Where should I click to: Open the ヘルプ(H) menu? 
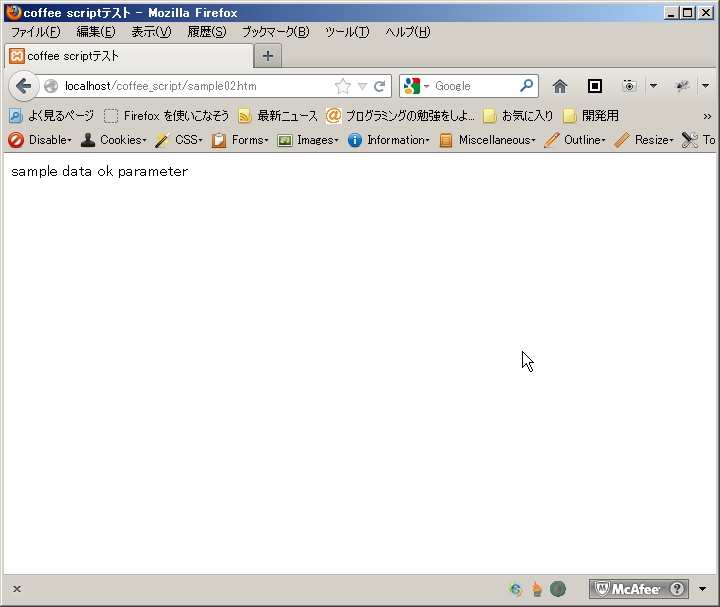point(408,32)
